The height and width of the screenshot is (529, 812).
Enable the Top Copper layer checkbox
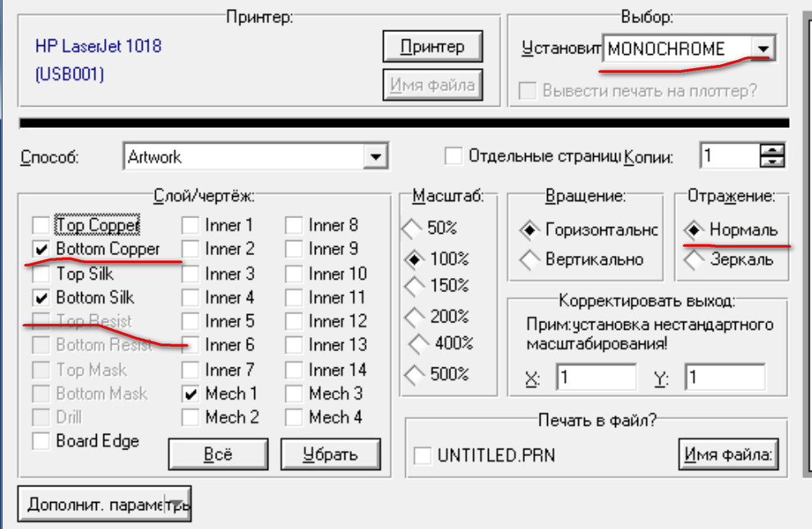pyautogui.click(x=41, y=225)
